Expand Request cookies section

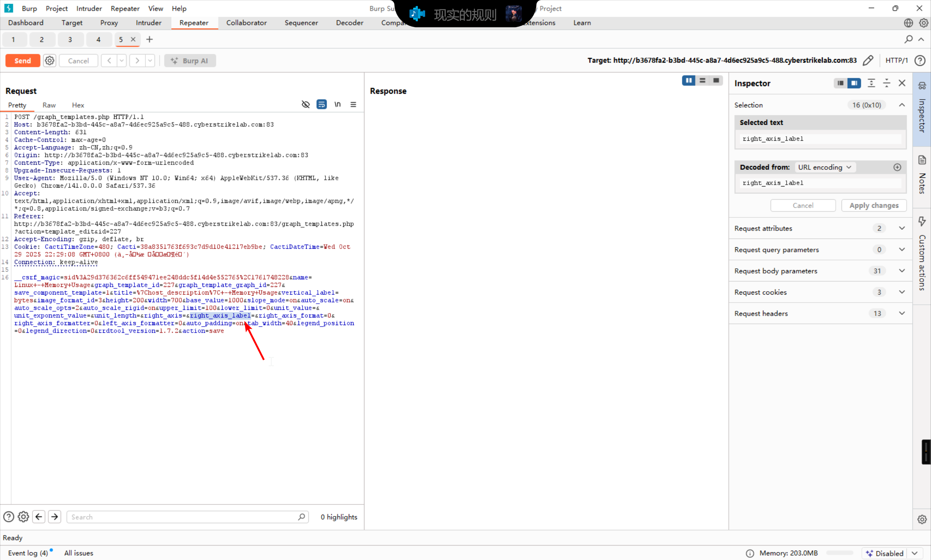tap(902, 292)
